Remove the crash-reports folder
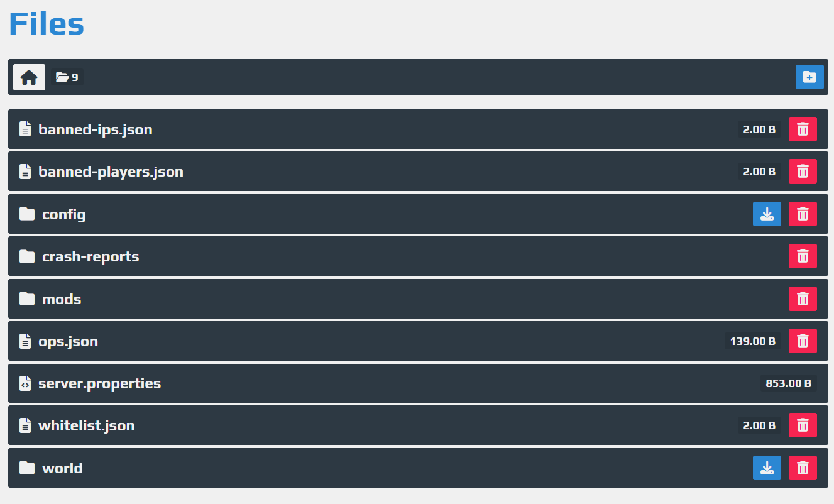 [803, 256]
